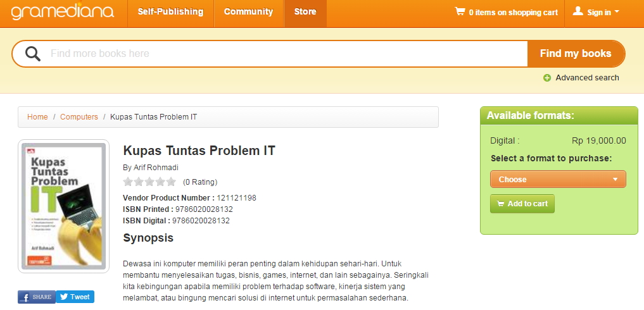
Task: Focus the Find more books search field
Action: [285, 54]
